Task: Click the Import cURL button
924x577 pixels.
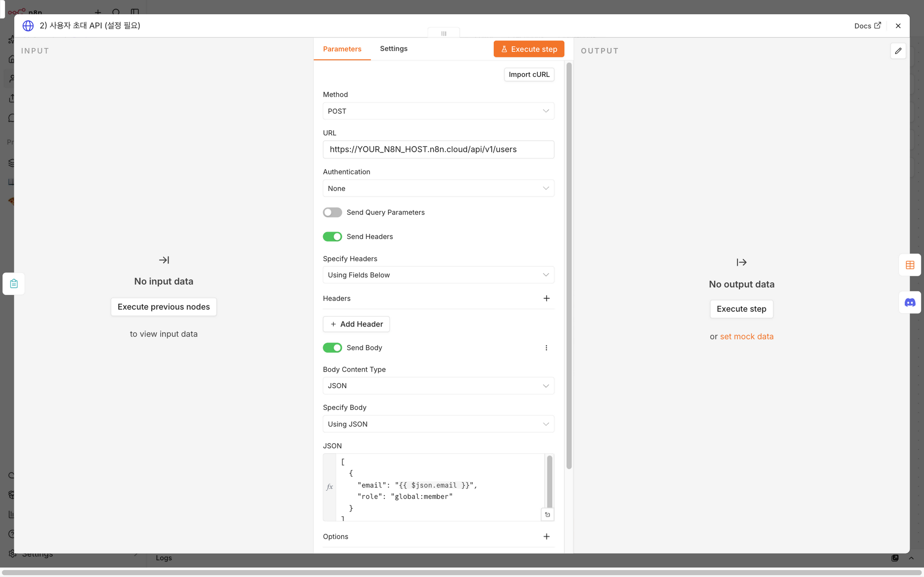Action: click(x=529, y=74)
